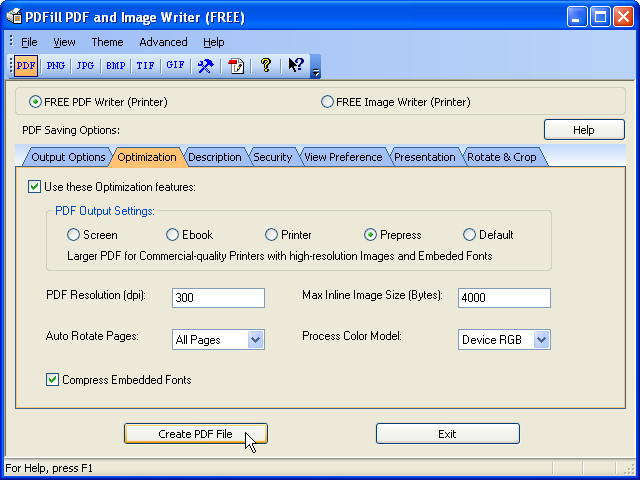Expand the Auto Rotate Pages dropdown
The image size is (640, 480).
[256, 340]
